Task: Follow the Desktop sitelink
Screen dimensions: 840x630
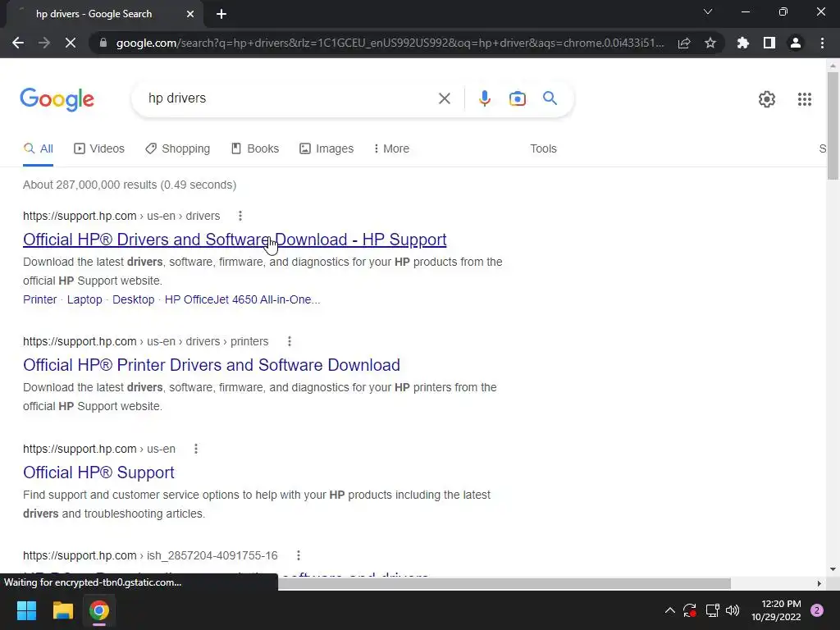Action: pyautogui.click(x=134, y=299)
